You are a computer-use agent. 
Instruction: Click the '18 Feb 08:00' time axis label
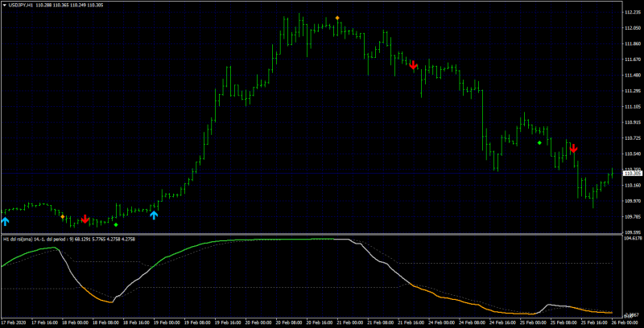pyautogui.click(x=105, y=322)
